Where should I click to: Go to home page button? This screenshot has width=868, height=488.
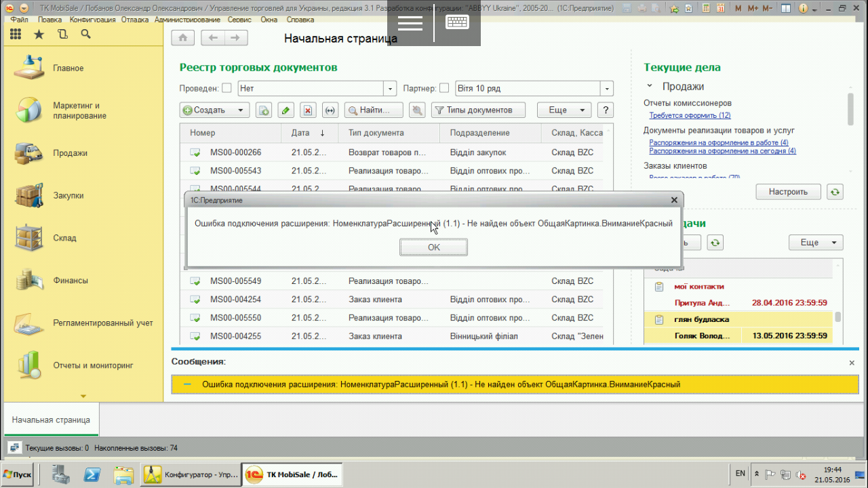point(182,38)
